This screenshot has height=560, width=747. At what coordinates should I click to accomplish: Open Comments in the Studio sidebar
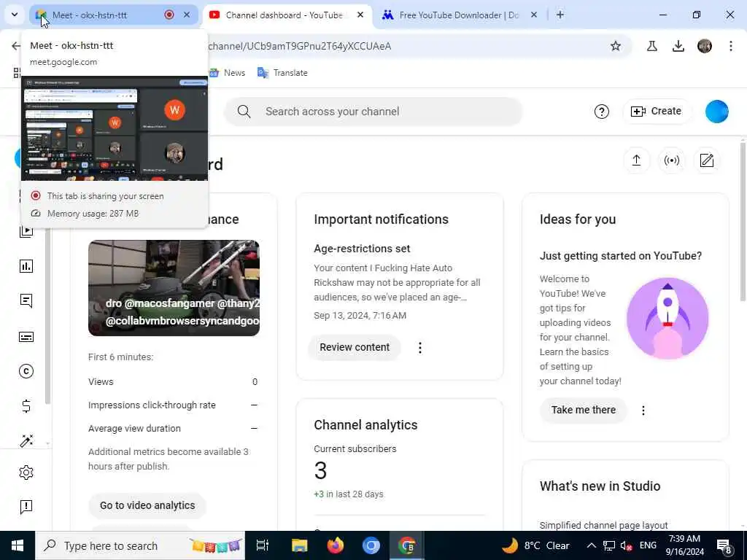26,301
